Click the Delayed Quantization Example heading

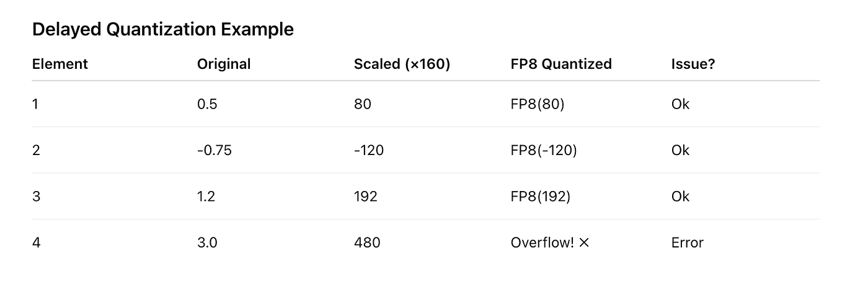click(x=162, y=29)
